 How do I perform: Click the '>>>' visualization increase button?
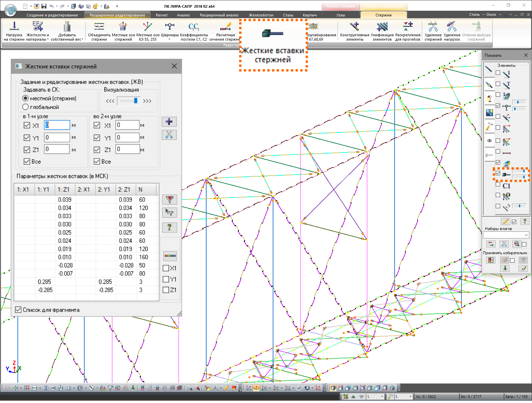tap(147, 101)
